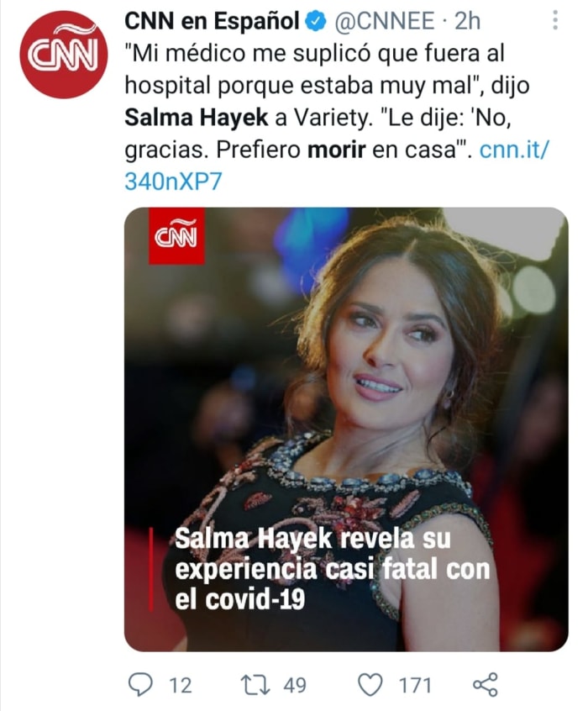This screenshot has height=711, width=588.
Task: Open the CNN profile avatar
Action: click(63, 55)
